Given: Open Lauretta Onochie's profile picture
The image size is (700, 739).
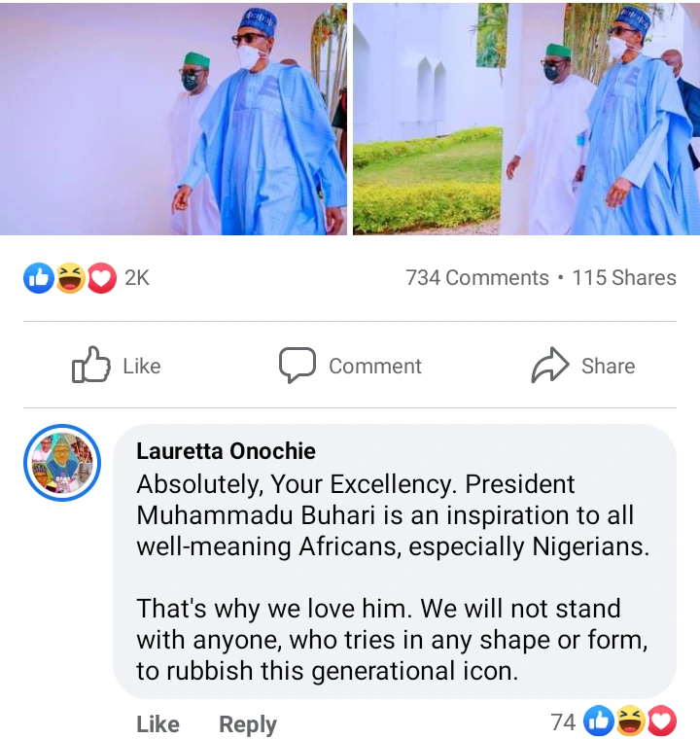Looking at the screenshot, I should pyautogui.click(x=62, y=463).
